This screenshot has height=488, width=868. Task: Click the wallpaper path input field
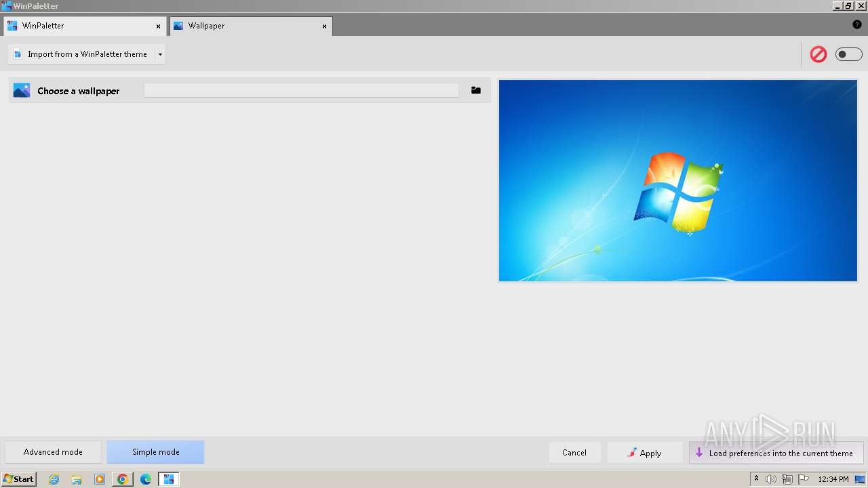301,90
